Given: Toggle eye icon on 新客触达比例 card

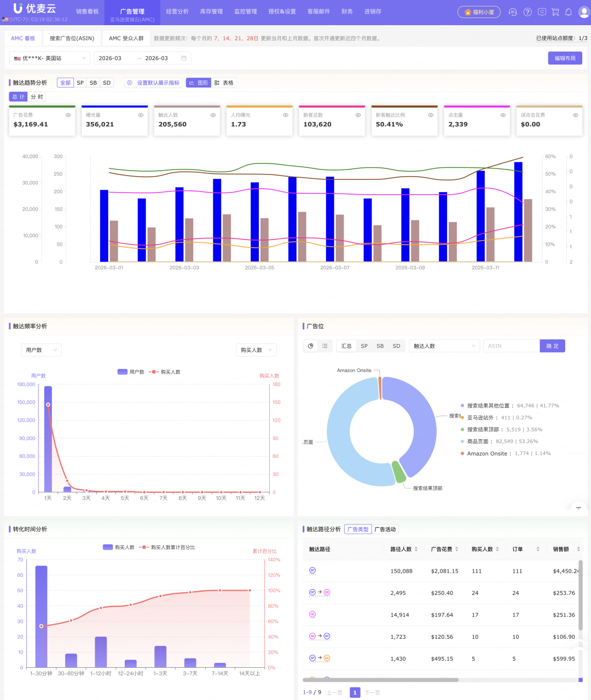Looking at the screenshot, I should point(430,115).
